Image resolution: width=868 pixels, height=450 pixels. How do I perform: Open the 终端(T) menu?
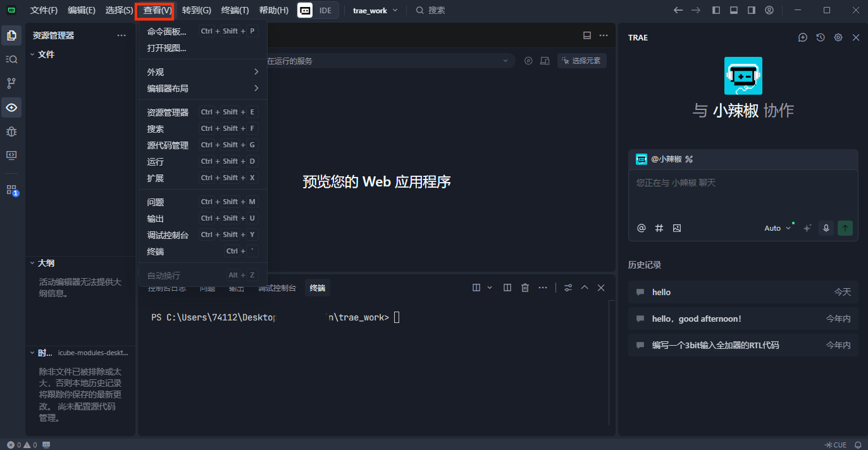pos(235,10)
